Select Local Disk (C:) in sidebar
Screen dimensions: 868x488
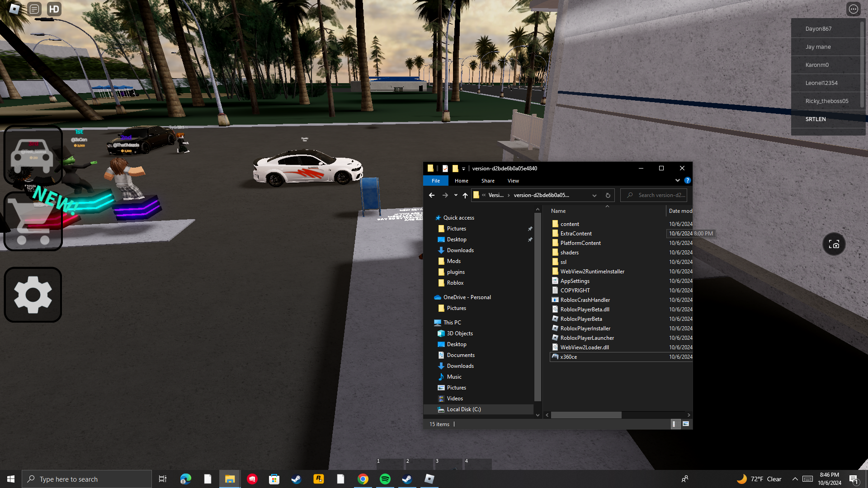(463, 409)
